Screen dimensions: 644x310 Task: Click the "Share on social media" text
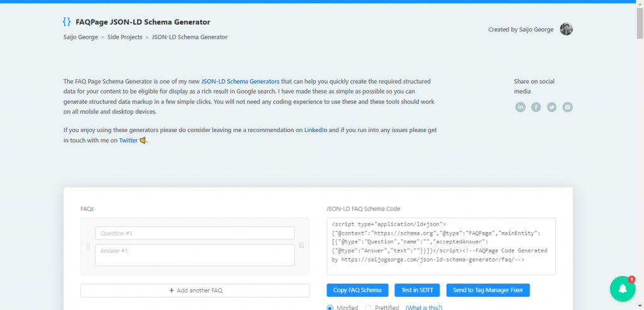(x=534, y=86)
